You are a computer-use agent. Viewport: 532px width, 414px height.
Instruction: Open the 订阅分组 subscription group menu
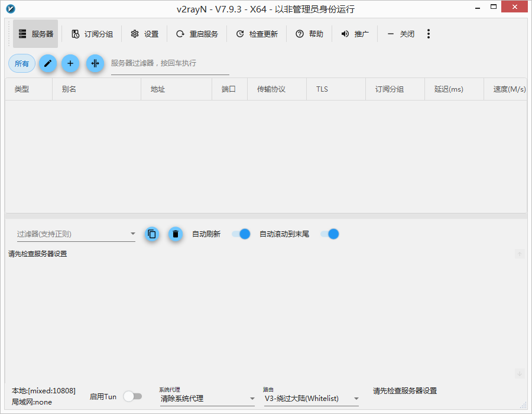(92, 34)
